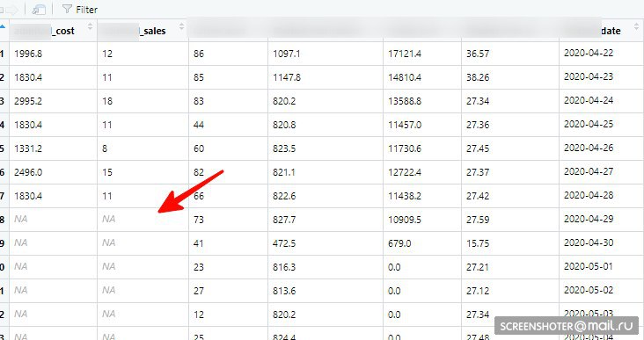
Task: Select cell value 1147.8
Action: pos(287,77)
